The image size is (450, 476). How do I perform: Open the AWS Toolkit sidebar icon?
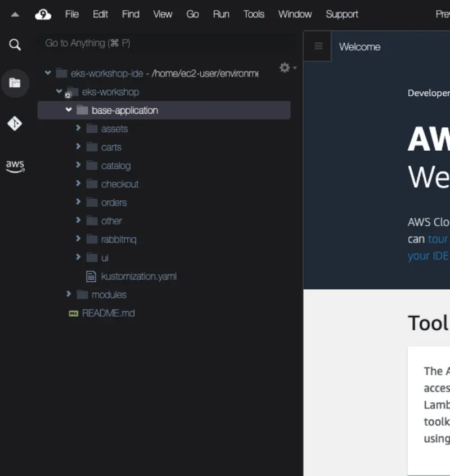tap(15, 165)
